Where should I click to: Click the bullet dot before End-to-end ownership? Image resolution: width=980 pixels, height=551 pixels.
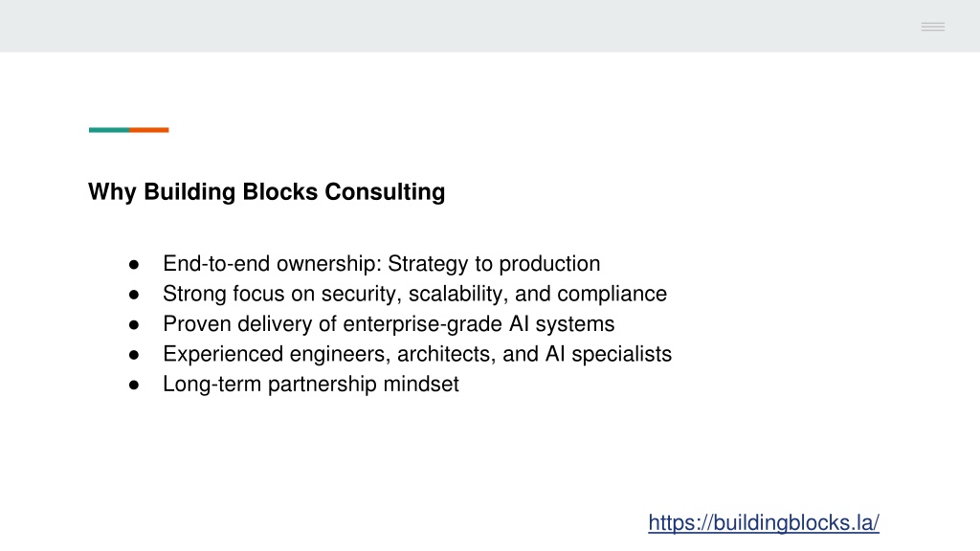pyautogui.click(x=134, y=265)
